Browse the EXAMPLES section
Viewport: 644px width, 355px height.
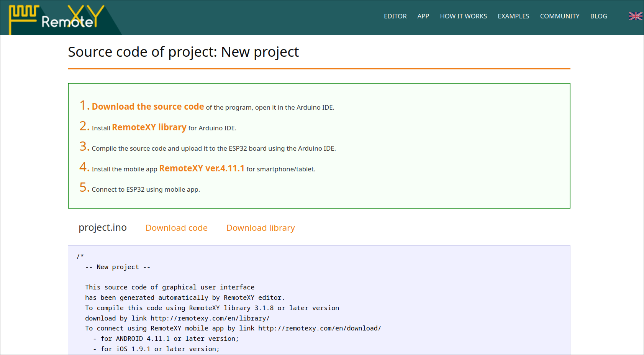(x=513, y=16)
